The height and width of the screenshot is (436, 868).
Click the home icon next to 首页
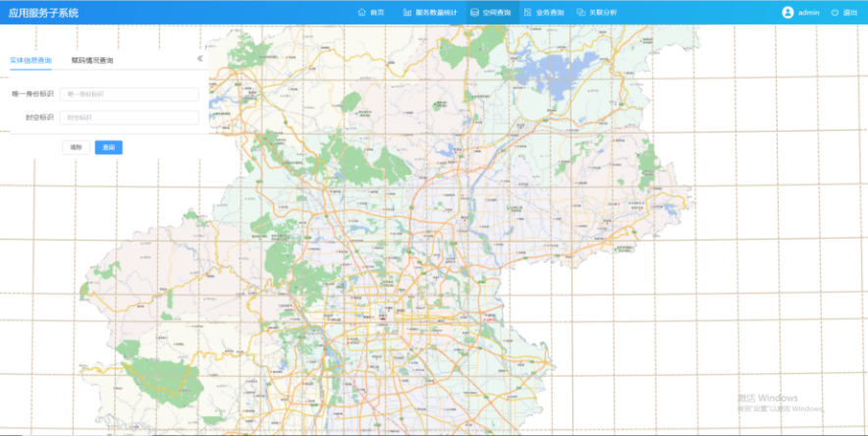click(361, 13)
